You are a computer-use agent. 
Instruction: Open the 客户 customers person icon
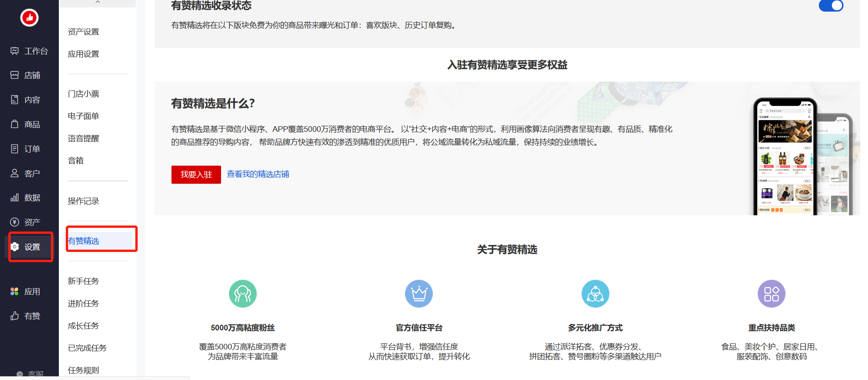[15, 174]
